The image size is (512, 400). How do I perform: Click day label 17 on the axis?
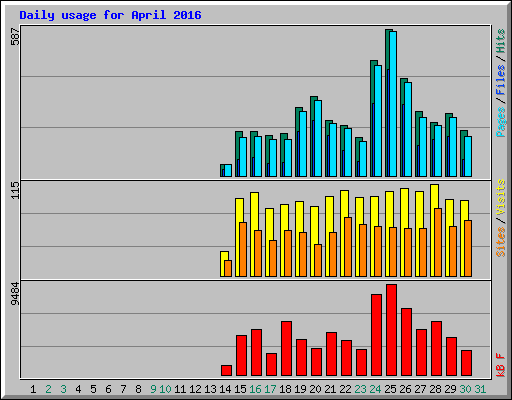[270, 389]
